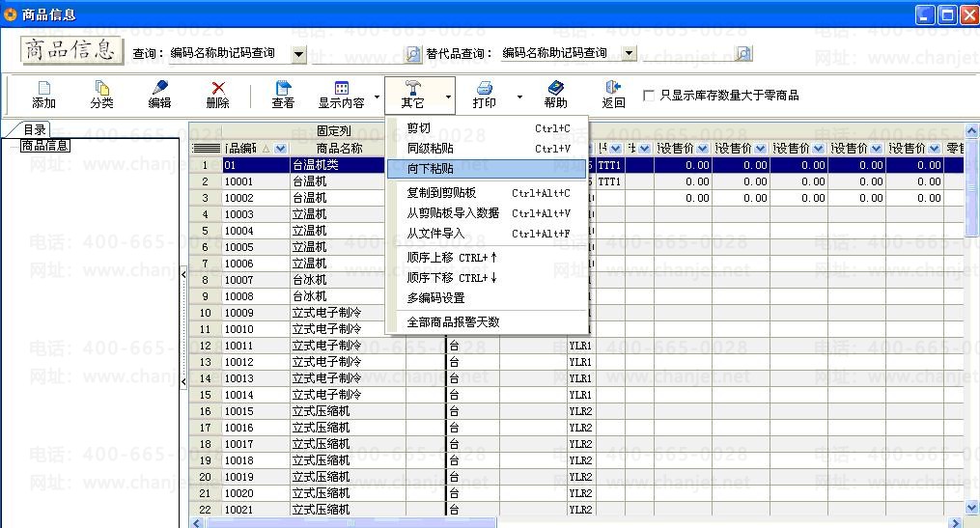Switch to the 目录 tab
The width and height of the screenshot is (980, 528).
click(x=34, y=130)
